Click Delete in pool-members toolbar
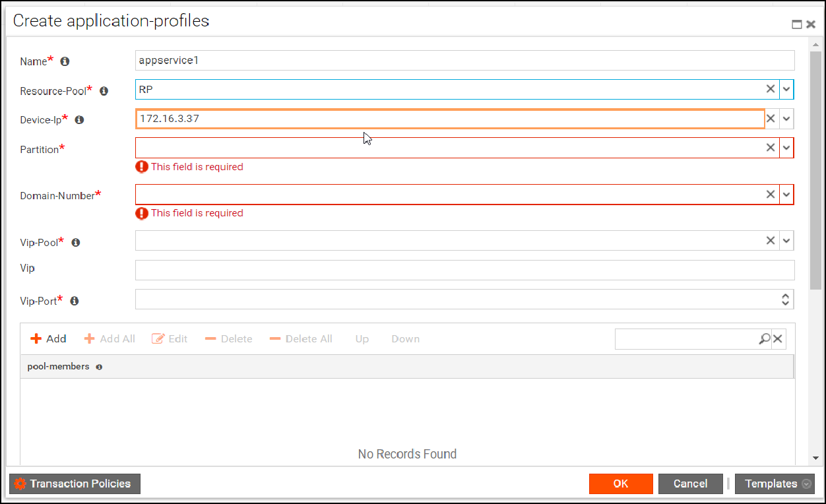 click(228, 338)
